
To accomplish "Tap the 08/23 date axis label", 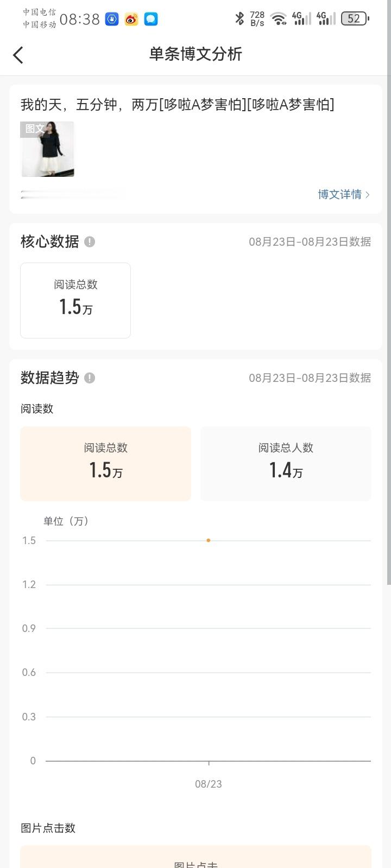I will pos(209,784).
